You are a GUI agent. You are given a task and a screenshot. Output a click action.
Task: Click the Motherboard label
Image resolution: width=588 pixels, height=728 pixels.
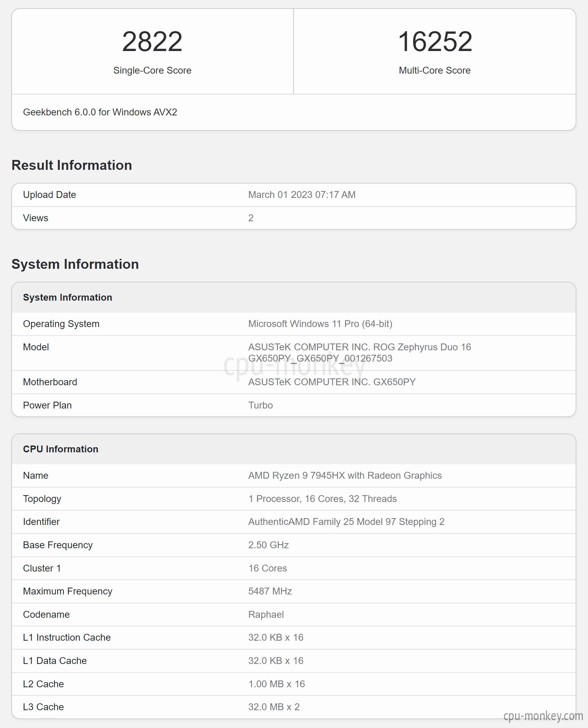pyautogui.click(x=50, y=382)
